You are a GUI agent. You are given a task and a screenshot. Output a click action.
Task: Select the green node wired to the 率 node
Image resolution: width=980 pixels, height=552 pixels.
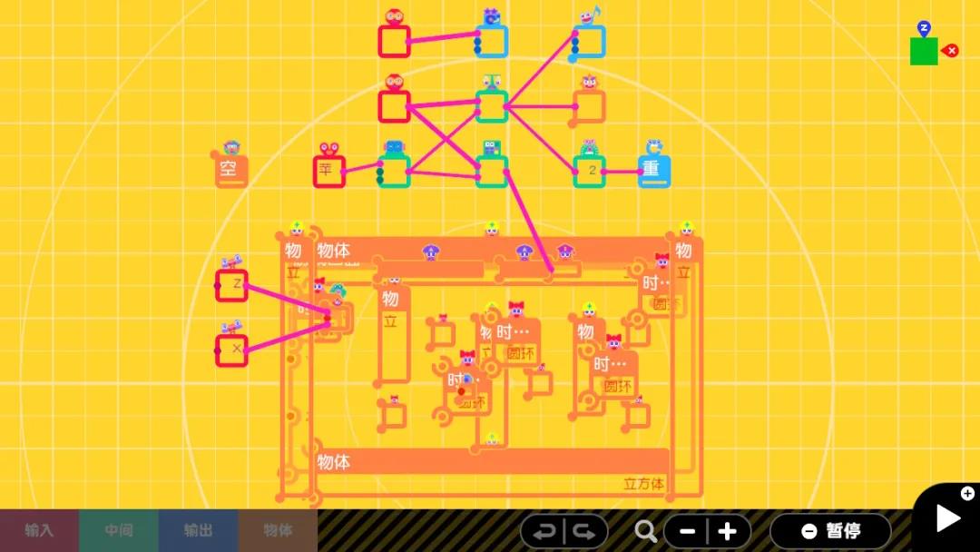[x=394, y=172]
